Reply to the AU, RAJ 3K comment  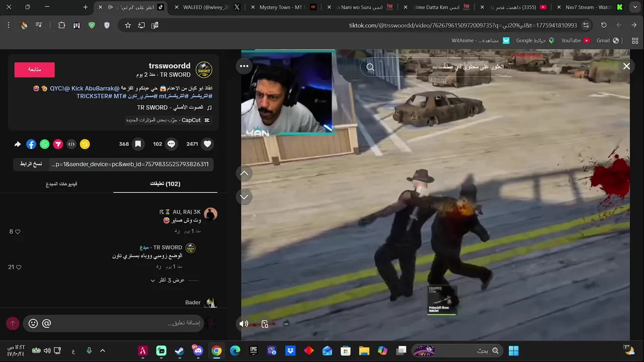177,231
